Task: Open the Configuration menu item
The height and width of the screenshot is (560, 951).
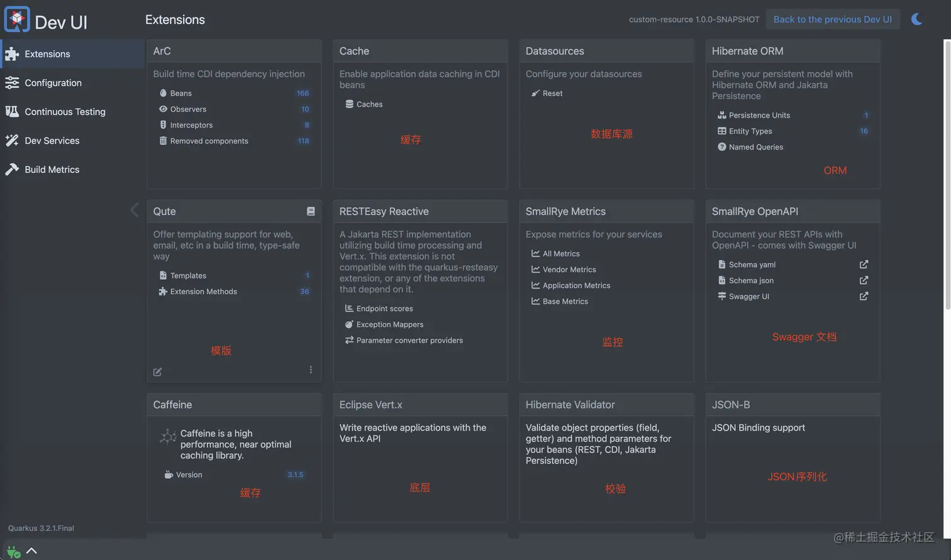Action: [53, 83]
